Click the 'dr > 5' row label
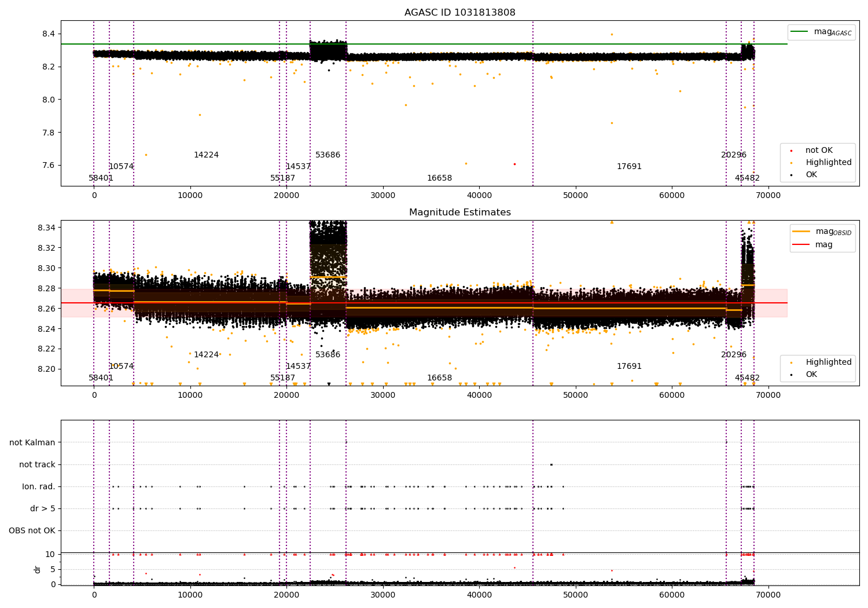Screen dimensions: 868x608 [43, 509]
